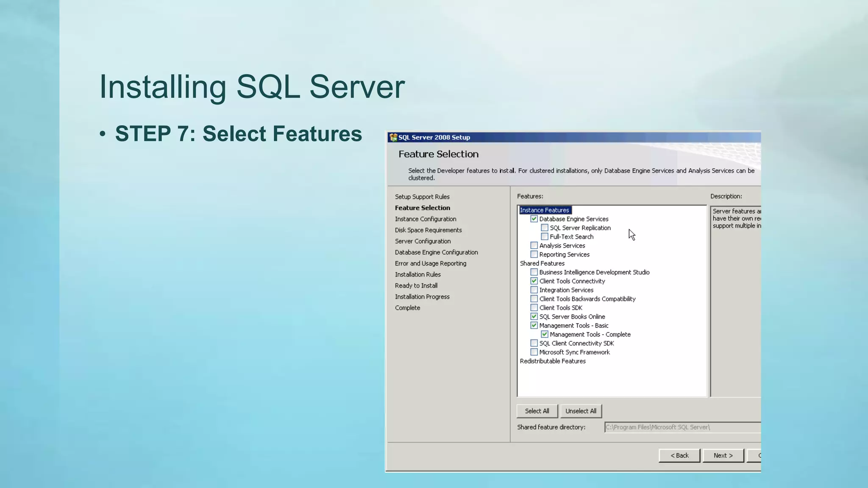Click the Integration Services feature label
The height and width of the screenshot is (488, 868).
tap(566, 290)
